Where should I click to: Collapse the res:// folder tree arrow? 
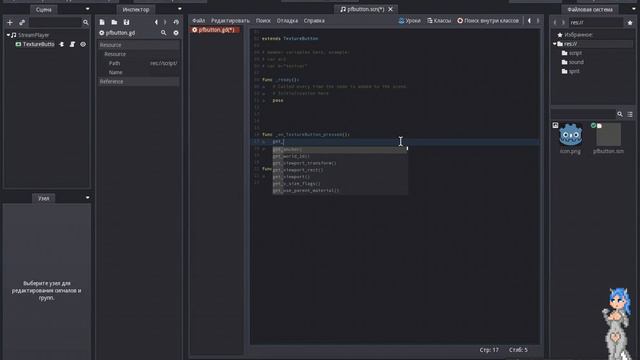(x=555, y=44)
